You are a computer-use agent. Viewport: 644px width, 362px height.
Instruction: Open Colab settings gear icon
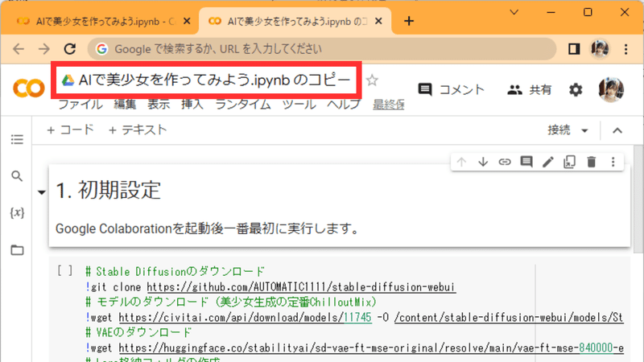(576, 89)
